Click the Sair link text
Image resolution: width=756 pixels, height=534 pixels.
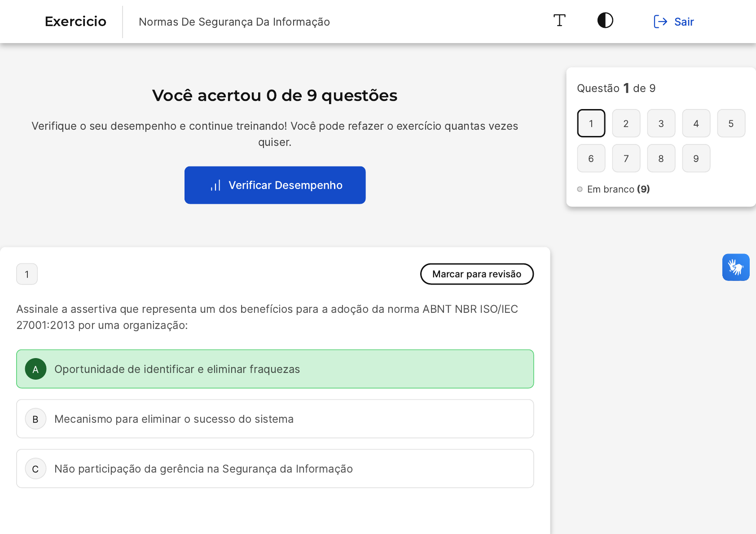tap(684, 22)
